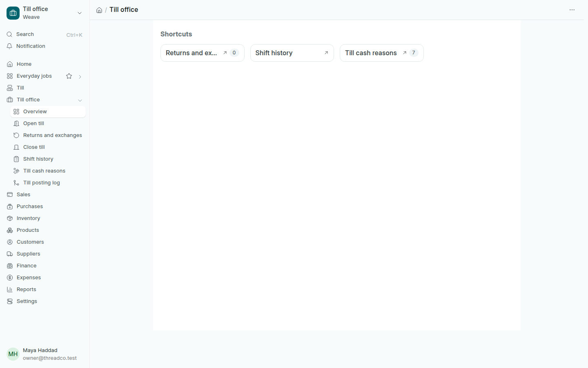Open the Search field in sidebar
Viewport: 588px width, 368px height.
[x=45, y=34]
